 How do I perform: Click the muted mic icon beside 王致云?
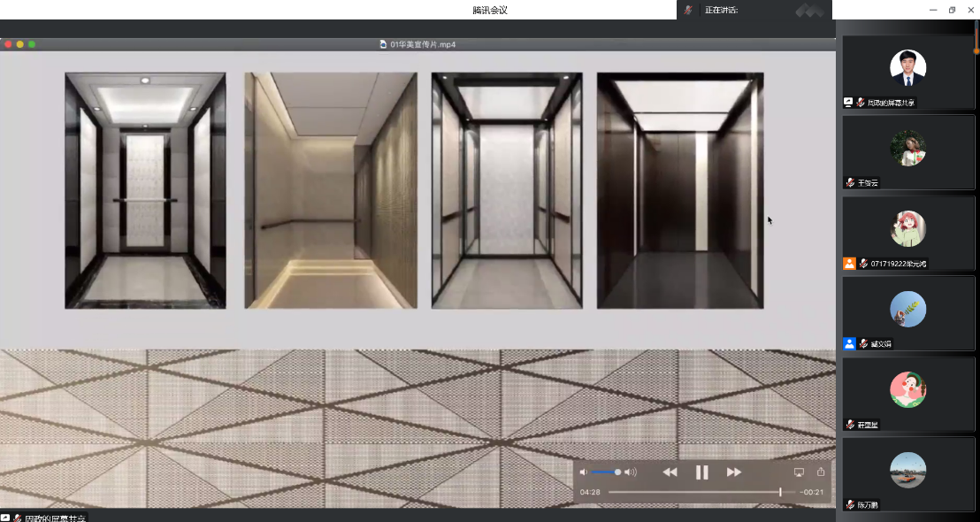850,183
